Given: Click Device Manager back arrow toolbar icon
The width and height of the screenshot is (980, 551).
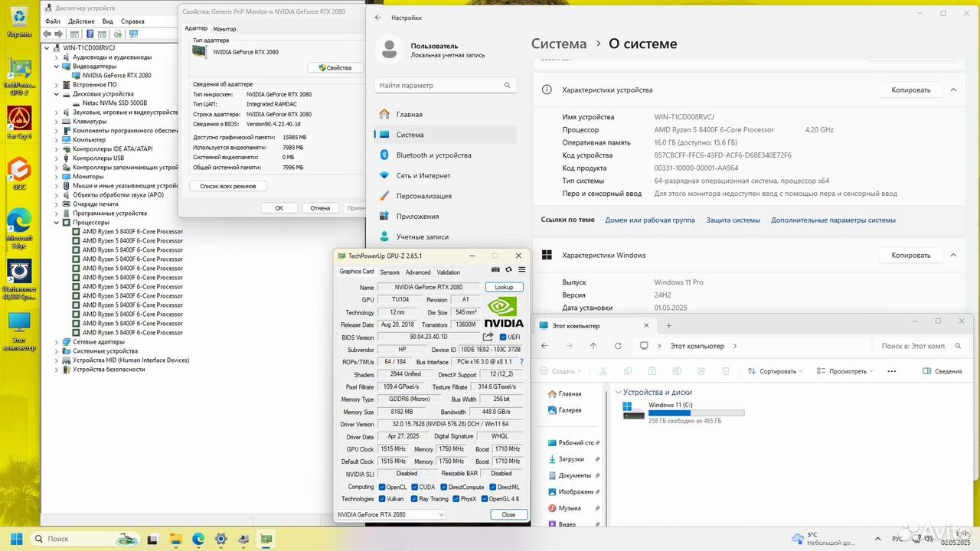Looking at the screenshot, I should [47, 34].
